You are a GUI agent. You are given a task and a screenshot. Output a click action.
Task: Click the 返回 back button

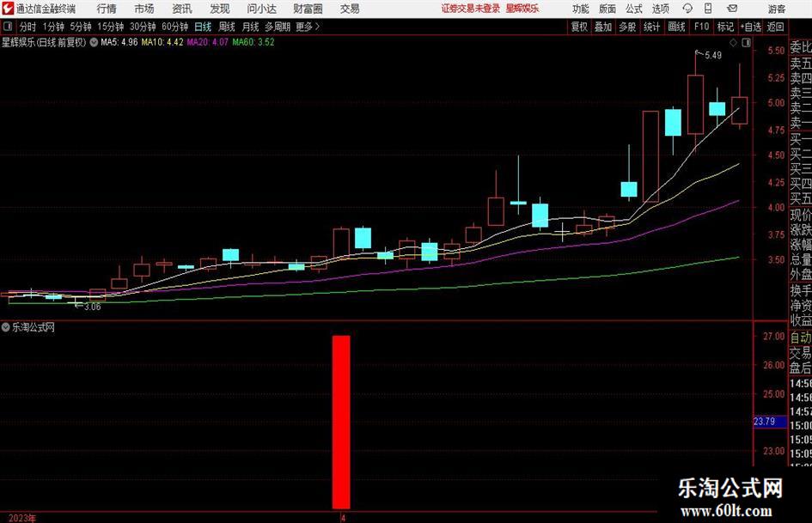[775, 27]
